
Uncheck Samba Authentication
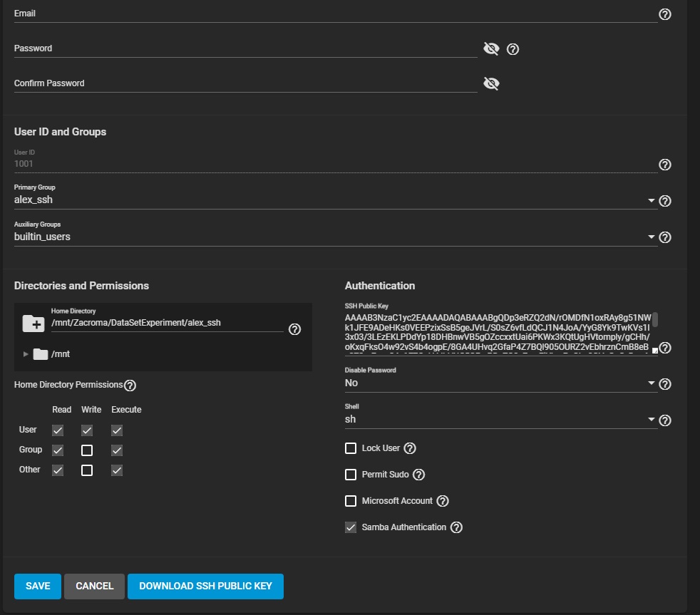tap(351, 527)
